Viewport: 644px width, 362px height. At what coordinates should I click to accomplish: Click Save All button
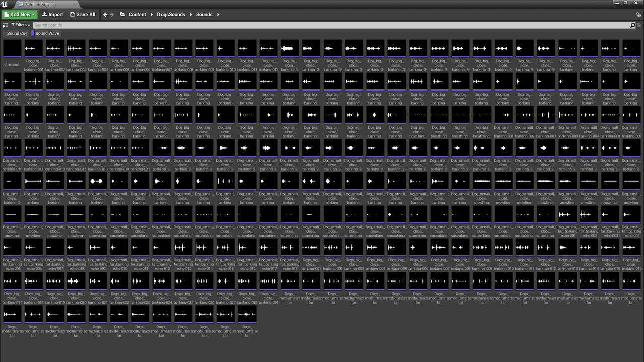click(x=83, y=15)
